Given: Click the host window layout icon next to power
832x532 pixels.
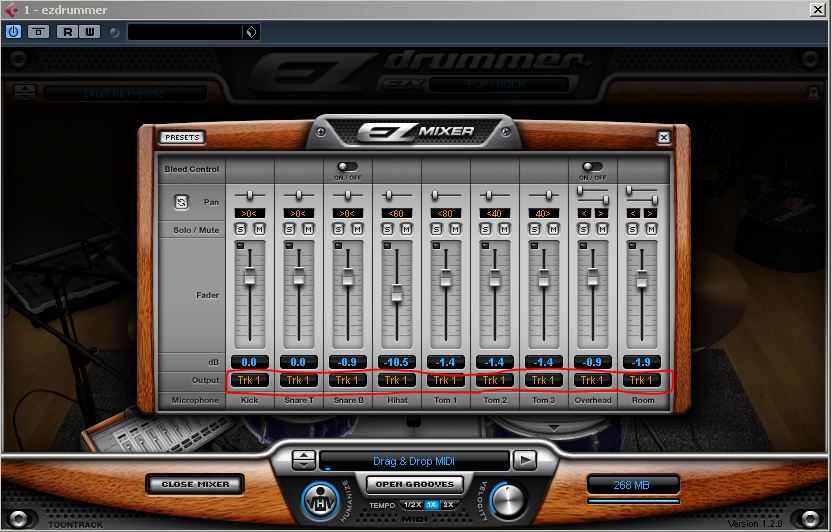Looking at the screenshot, I should click(38, 32).
